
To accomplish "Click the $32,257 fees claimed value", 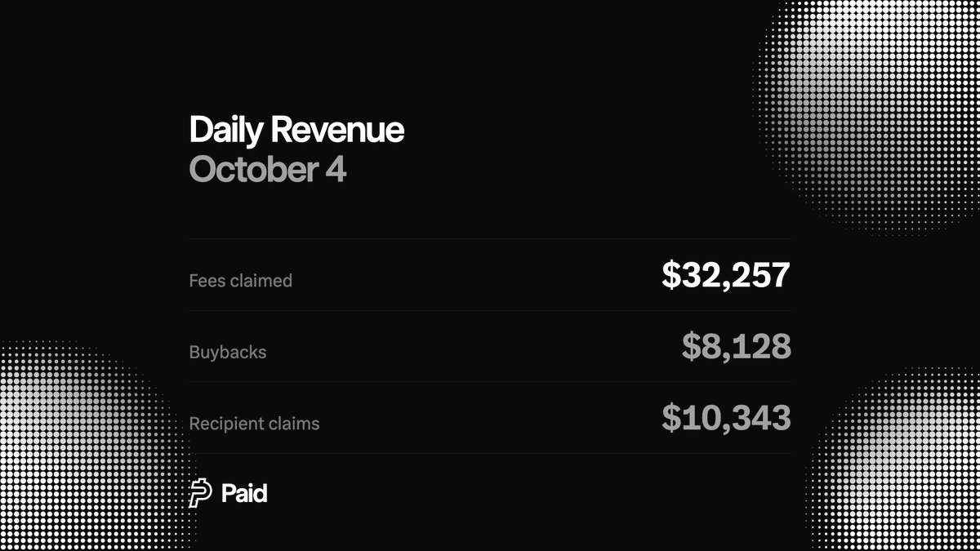I will click(x=726, y=275).
